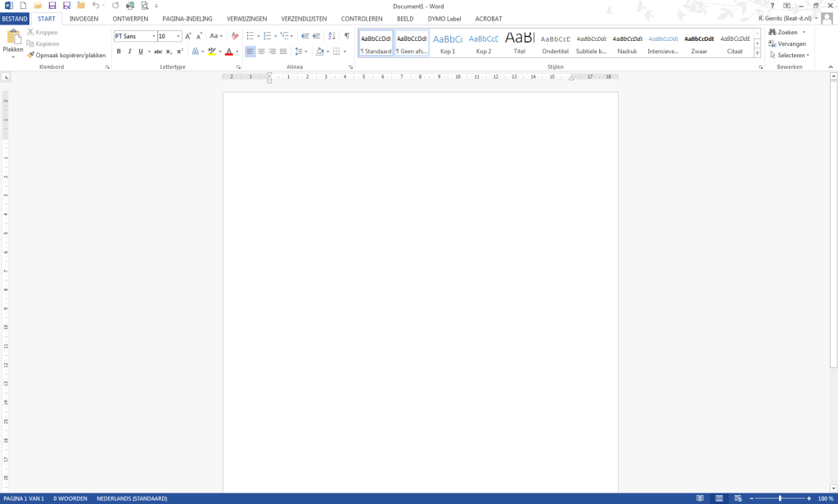Open the numbered list dropdown arrow
The width and height of the screenshot is (838, 504).
[x=276, y=36]
